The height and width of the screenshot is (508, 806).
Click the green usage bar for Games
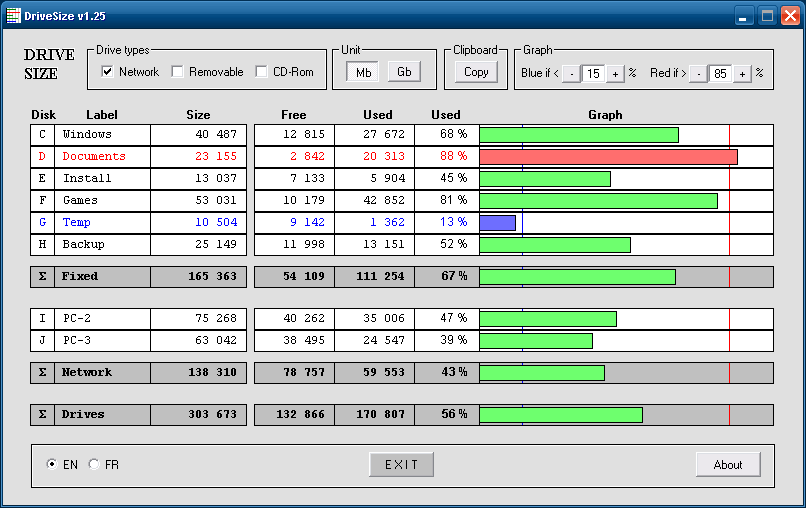click(x=598, y=201)
